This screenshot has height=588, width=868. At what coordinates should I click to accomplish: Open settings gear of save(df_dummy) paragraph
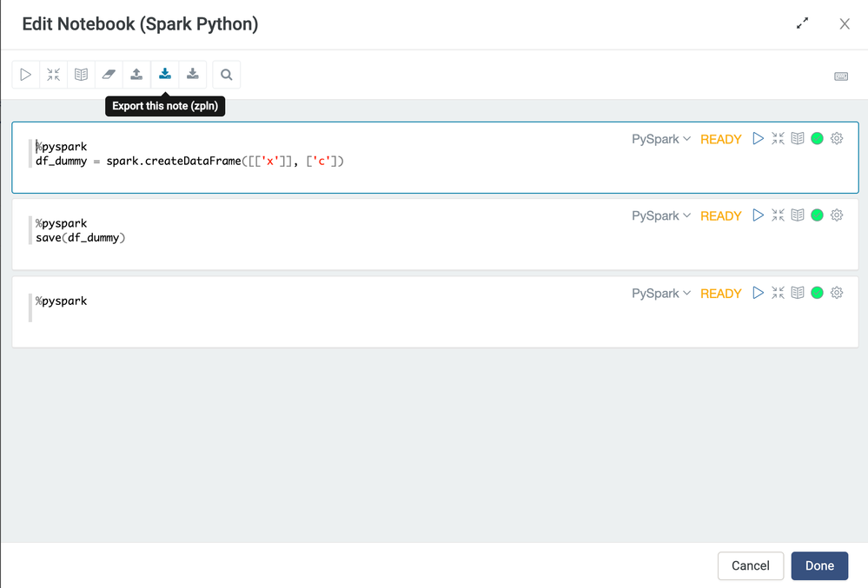click(837, 215)
